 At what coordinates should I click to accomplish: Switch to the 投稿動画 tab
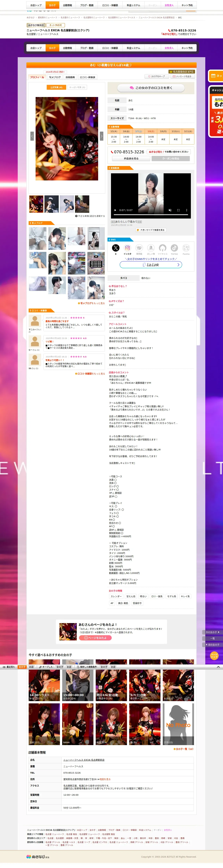click(70, 77)
